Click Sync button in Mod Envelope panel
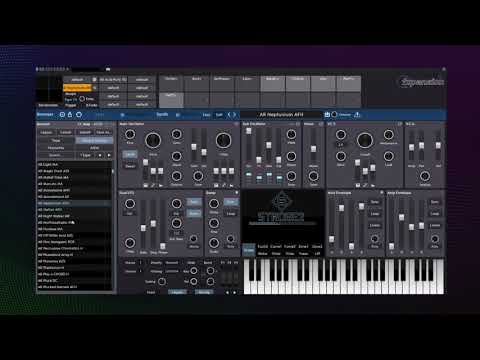480x360 pixels. 375,202
